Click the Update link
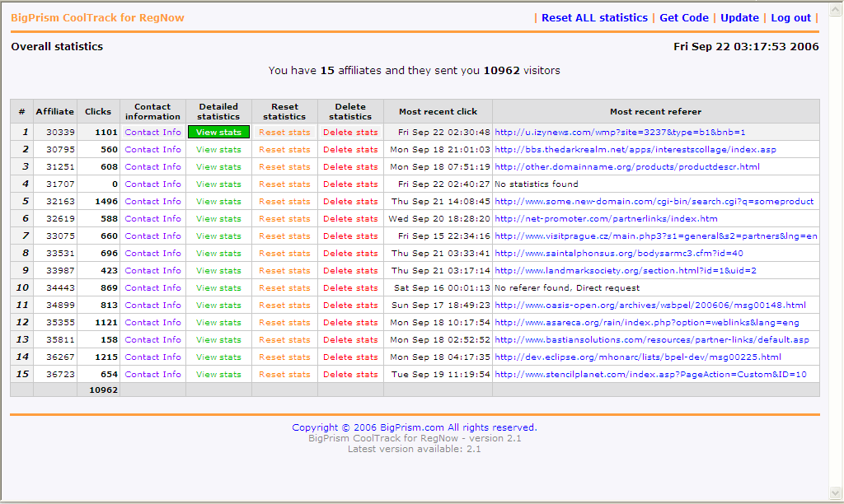The height and width of the screenshot is (504, 844). click(739, 18)
